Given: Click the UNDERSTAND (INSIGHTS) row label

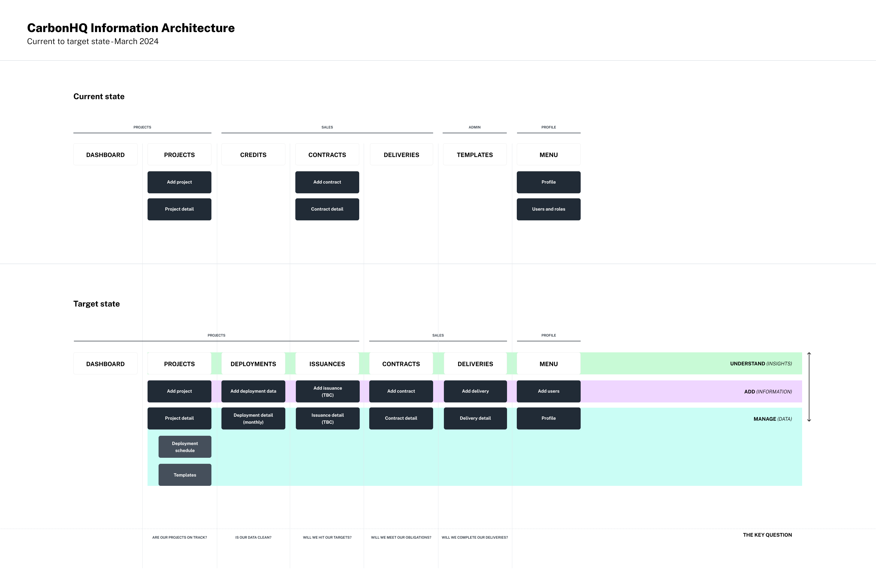Looking at the screenshot, I should tap(761, 364).
